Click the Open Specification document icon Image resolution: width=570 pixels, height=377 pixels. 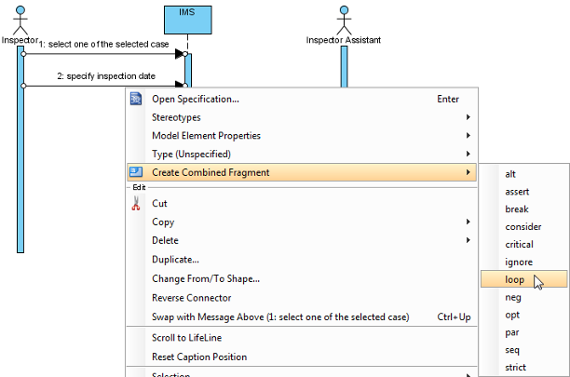136,99
